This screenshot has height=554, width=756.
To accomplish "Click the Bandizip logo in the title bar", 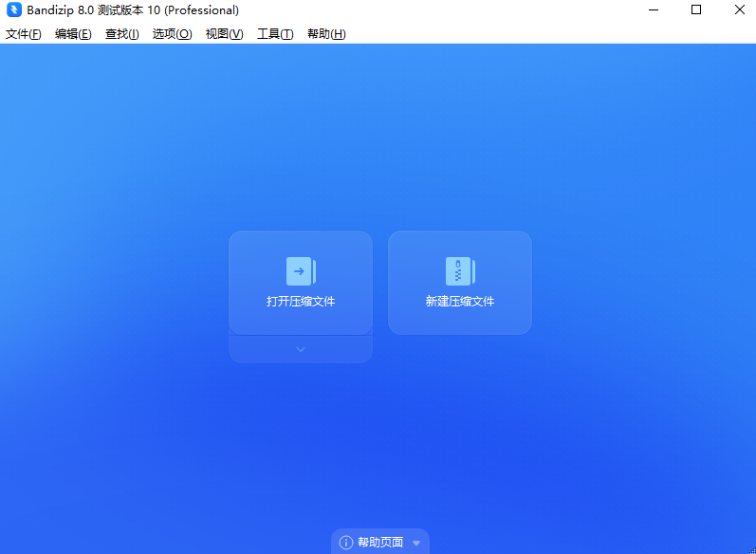I will point(14,9).
